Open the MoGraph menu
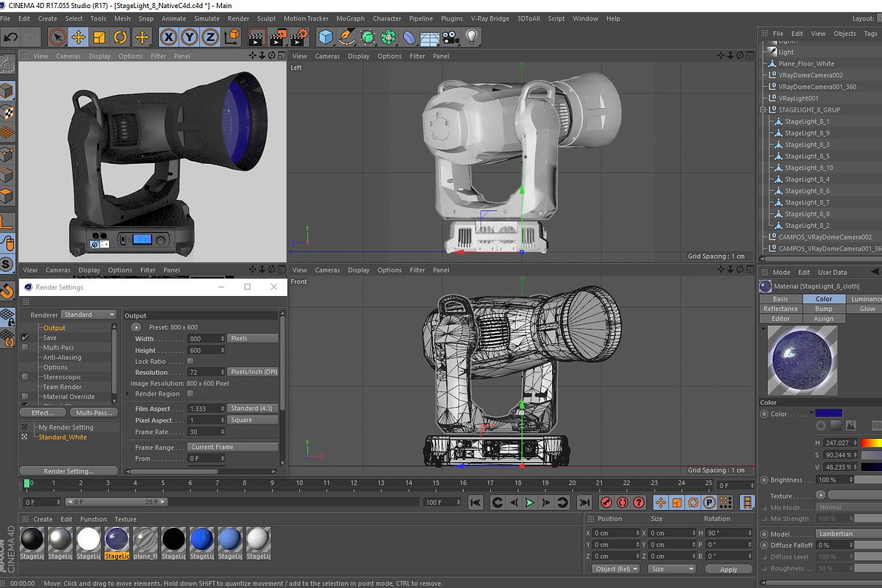Image resolution: width=882 pixels, height=588 pixels. (x=350, y=18)
